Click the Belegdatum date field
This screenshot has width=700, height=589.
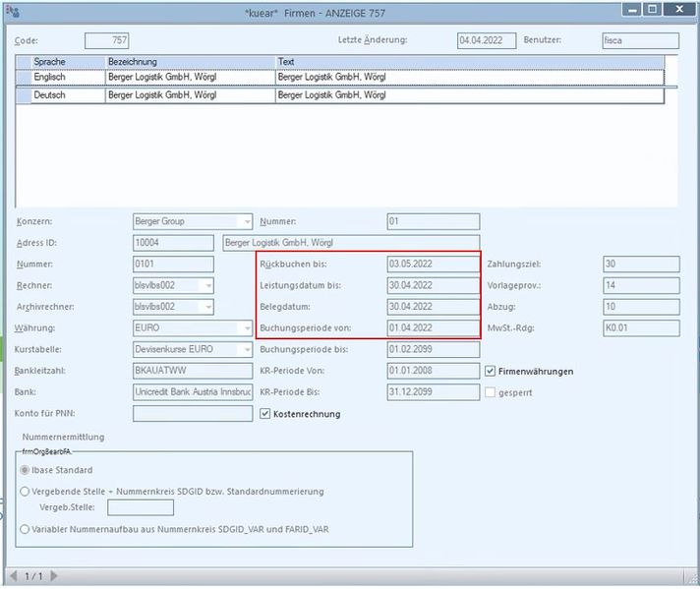click(434, 307)
